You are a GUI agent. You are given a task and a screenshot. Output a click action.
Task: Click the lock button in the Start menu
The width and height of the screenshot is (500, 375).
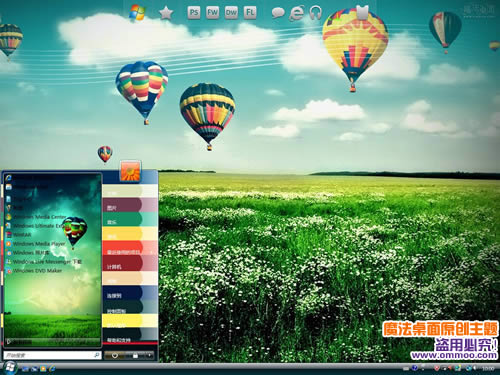(x=135, y=356)
